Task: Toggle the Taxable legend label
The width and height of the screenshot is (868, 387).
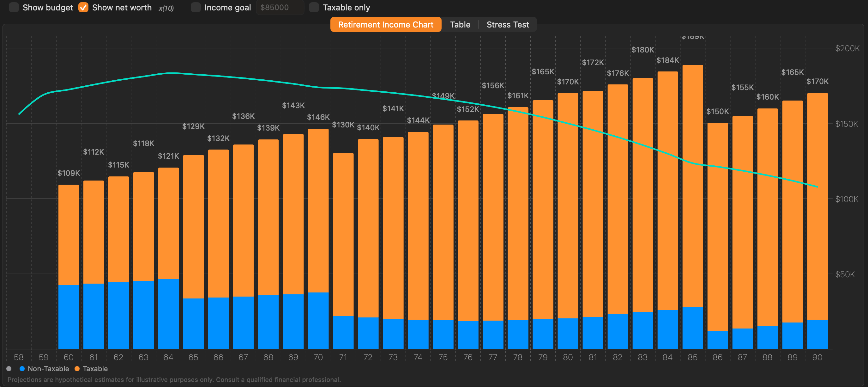Action: click(95, 369)
